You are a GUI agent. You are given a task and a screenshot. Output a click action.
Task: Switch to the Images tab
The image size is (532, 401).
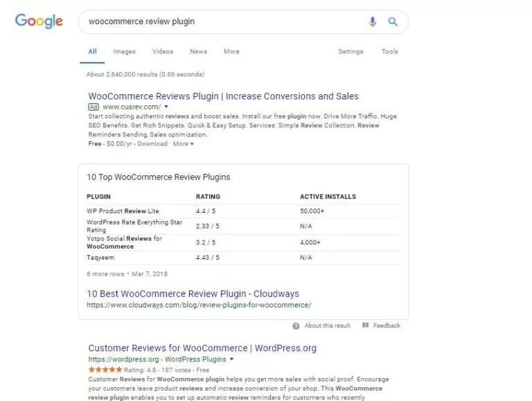coord(124,51)
